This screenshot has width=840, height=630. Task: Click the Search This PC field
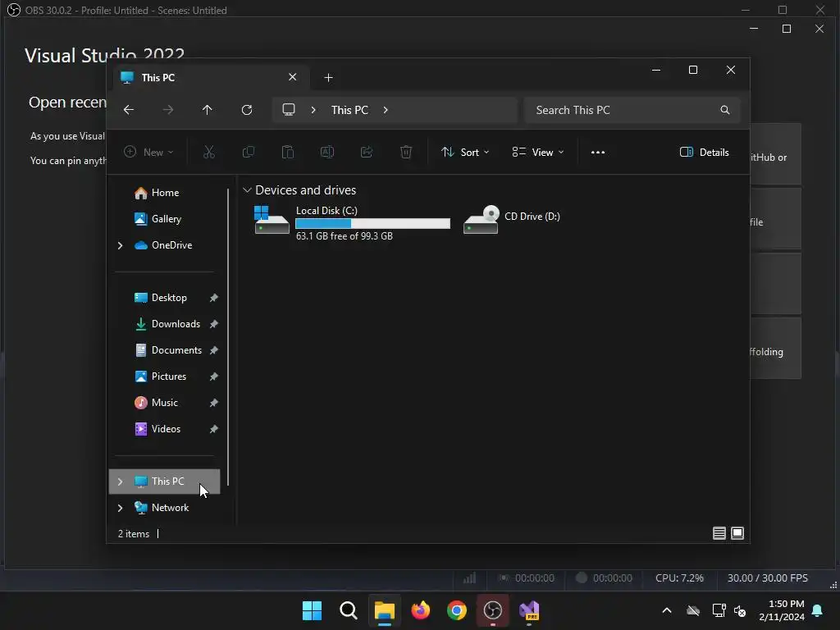point(632,110)
